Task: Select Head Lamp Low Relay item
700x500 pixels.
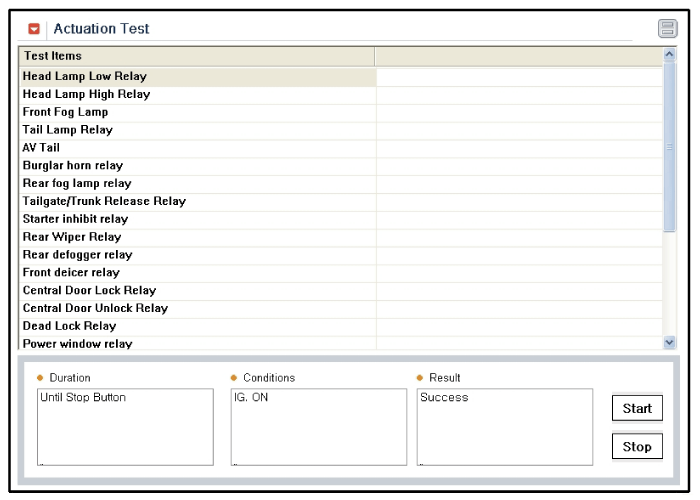Action: [198, 77]
